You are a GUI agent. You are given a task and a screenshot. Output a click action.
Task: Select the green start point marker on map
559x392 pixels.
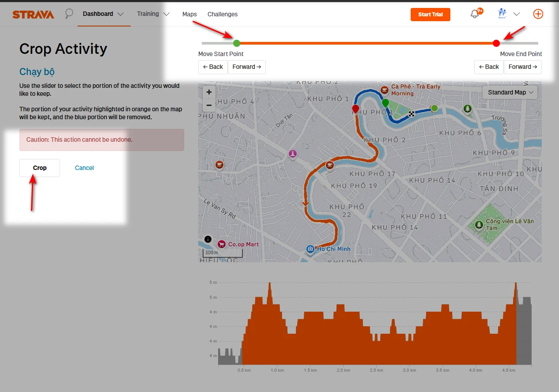(385, 102)
